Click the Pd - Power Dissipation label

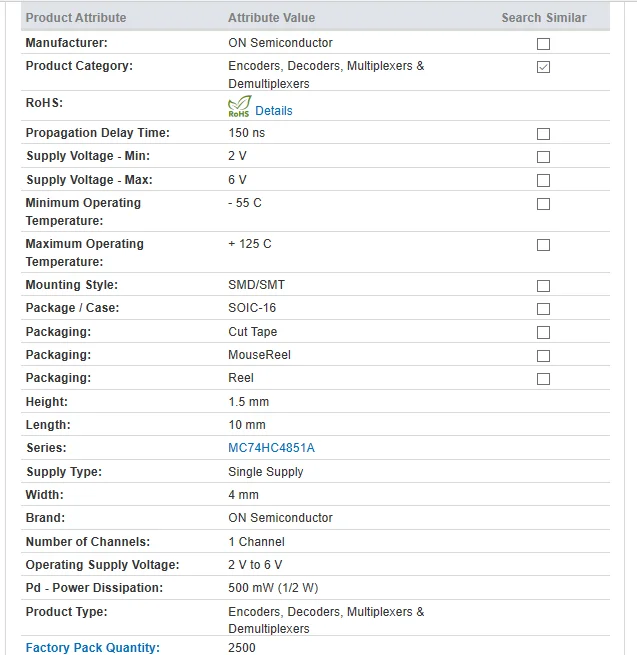[x=94, y=588]
